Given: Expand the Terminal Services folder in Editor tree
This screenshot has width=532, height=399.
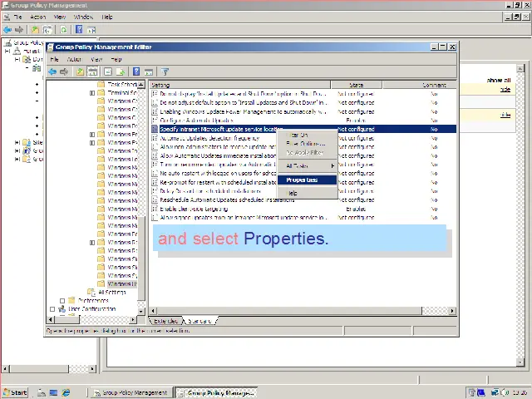Looking at the screenshot, I should 92,92.
